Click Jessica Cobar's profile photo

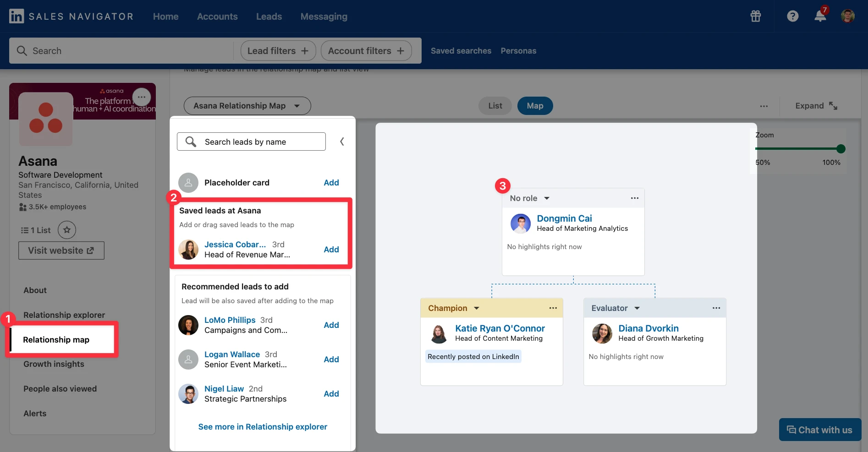[188, 250]
